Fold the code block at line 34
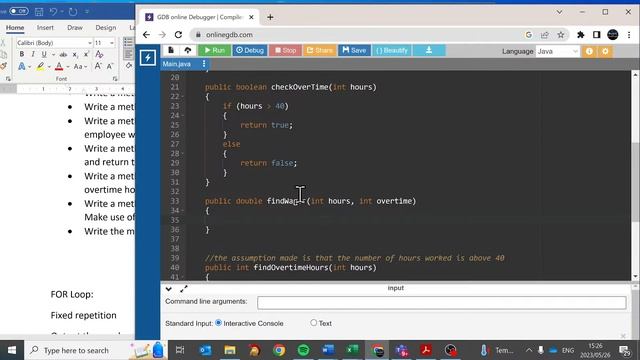640x360 pixels. pos(182,211)
